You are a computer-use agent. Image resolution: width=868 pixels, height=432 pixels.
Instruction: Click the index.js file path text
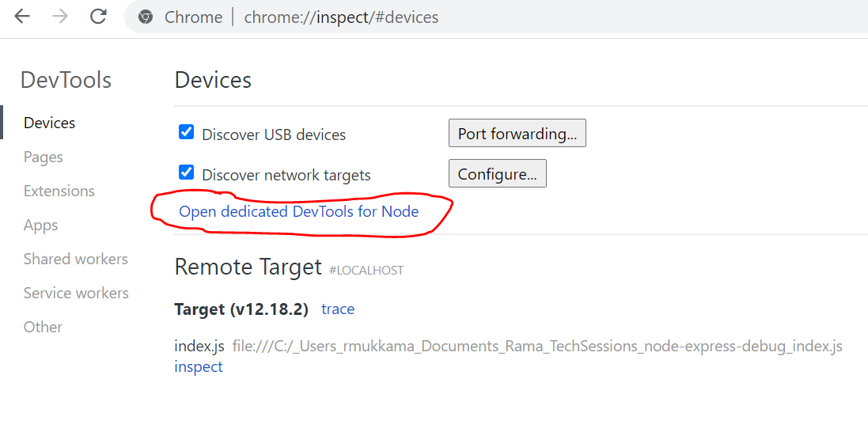tap(537, 347)
